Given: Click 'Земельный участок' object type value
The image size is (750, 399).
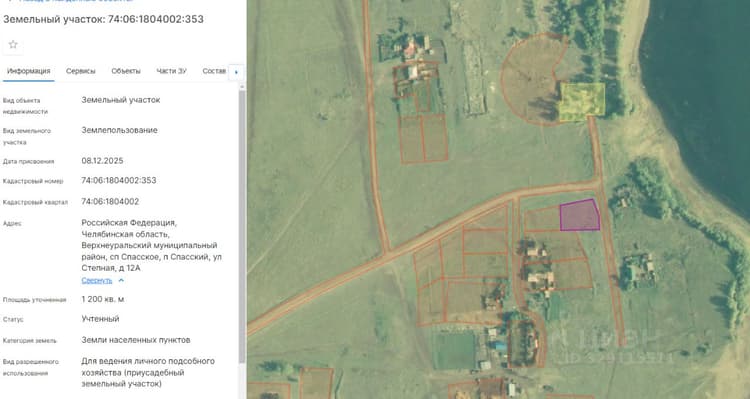Looking at the screenshot, I should coord(121,100).
